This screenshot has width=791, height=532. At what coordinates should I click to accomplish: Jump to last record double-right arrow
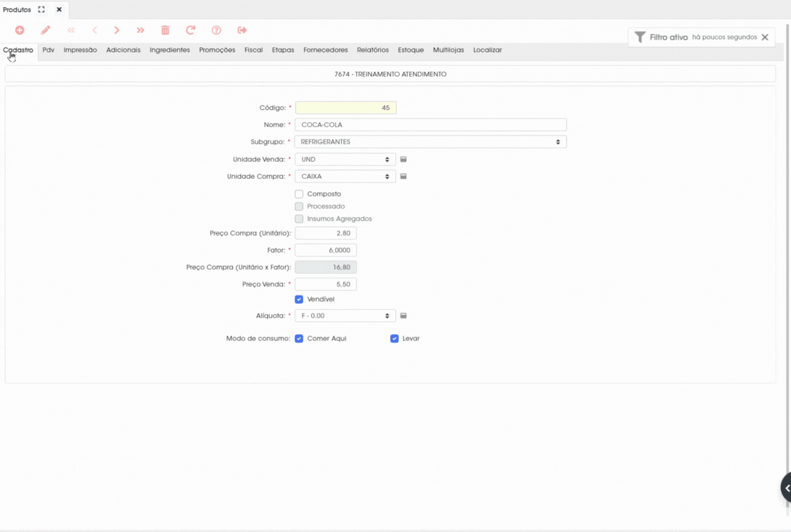tap(141, 30)
